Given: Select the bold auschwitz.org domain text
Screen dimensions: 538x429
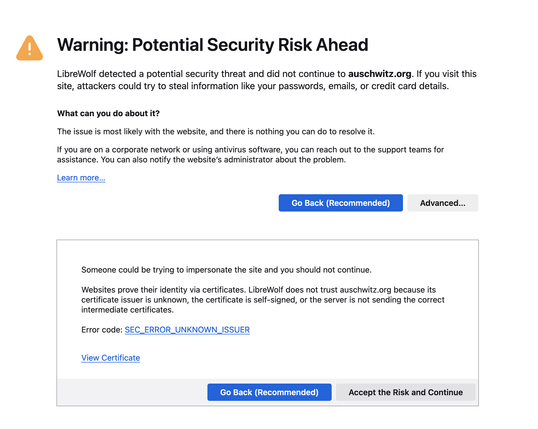Looking at the screenshot, I should click(x=379, y=74).
